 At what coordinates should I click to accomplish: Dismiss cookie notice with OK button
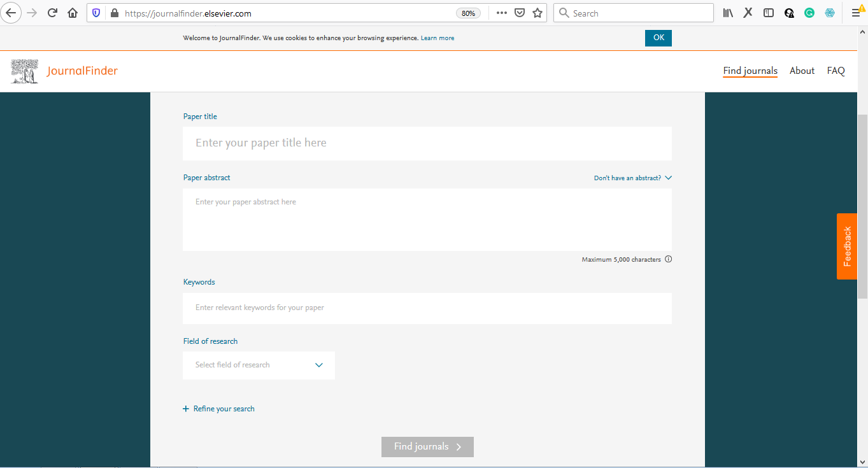click(x=658, y=38)
